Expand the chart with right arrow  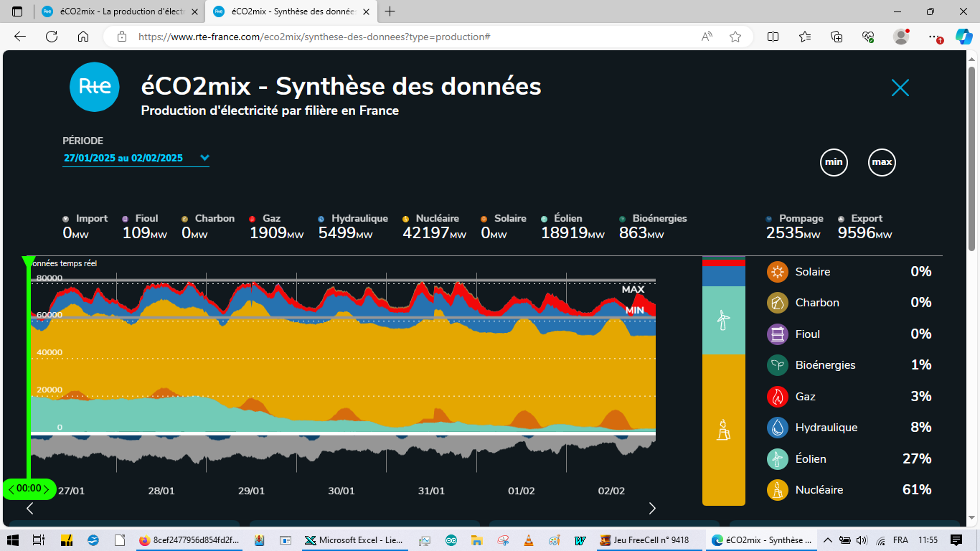point(651,509)
